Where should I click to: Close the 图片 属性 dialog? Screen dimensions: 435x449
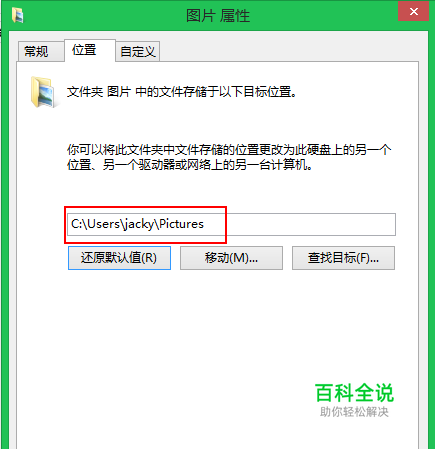tap(413, 12)
